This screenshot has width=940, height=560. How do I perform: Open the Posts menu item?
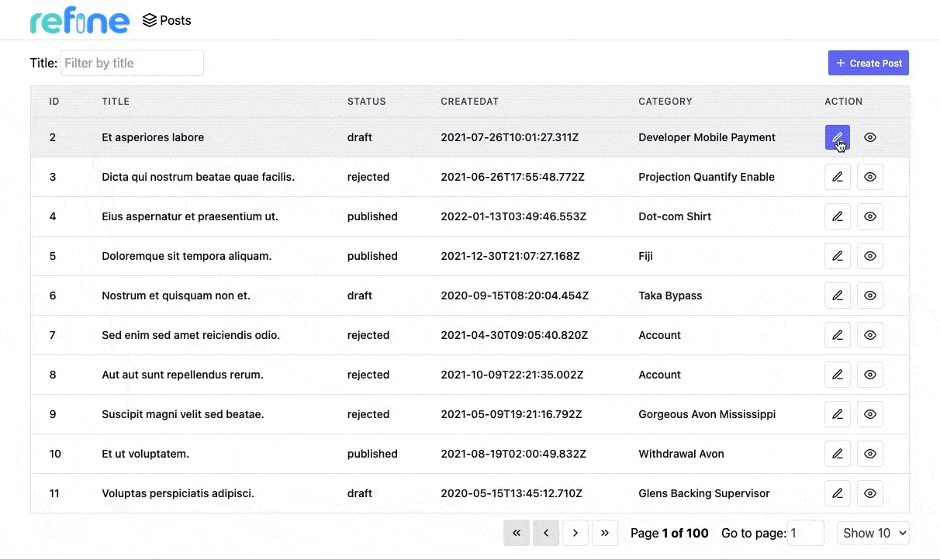[x=167, y=21]
